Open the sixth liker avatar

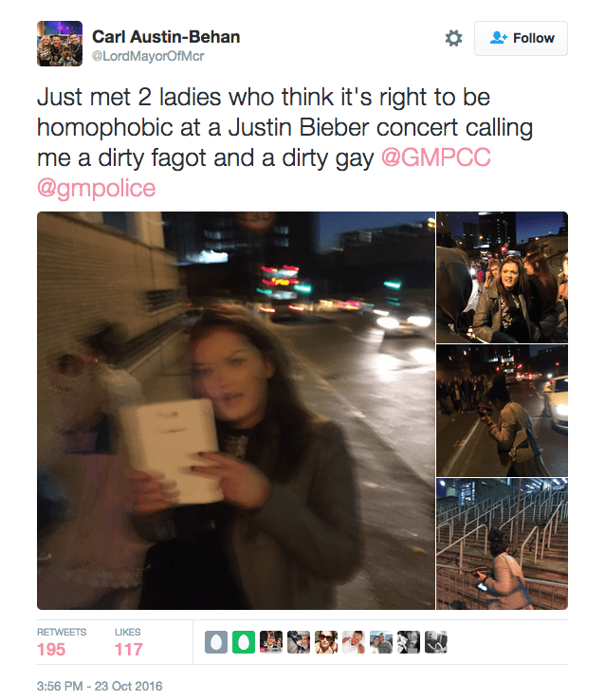tap(354, 642)
